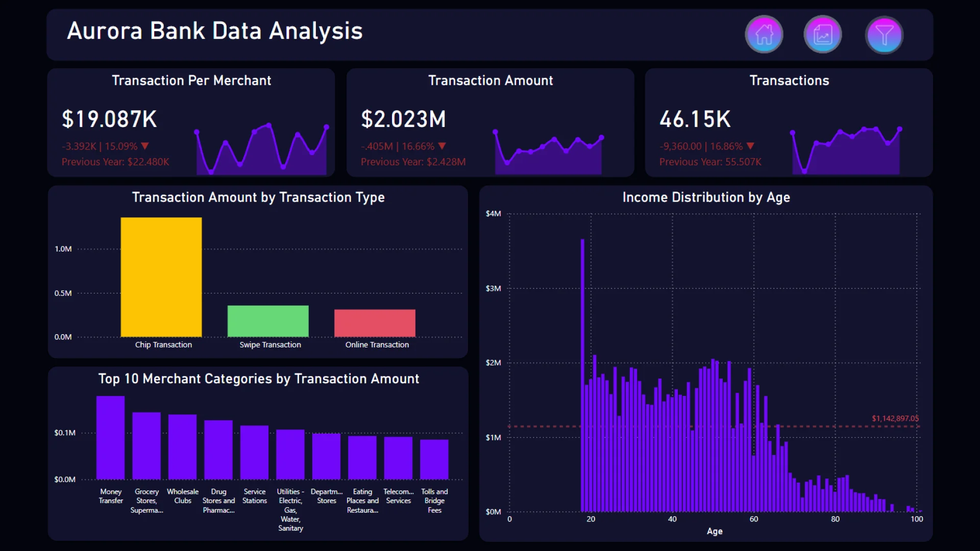Screen dimensions: 980x551
Task: Select the Grocery Stores, Superma... bar
Action: click(x=146, y=446)
